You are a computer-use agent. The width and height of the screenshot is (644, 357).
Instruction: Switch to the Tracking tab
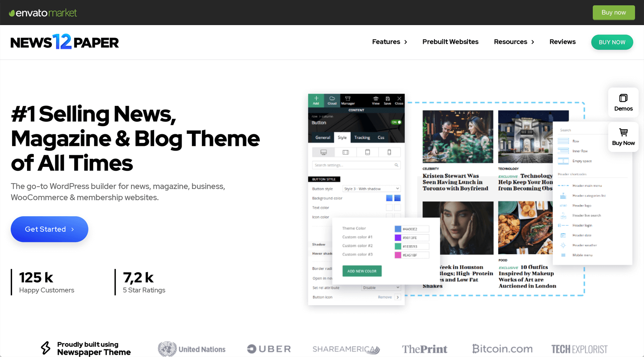[362, 137]
